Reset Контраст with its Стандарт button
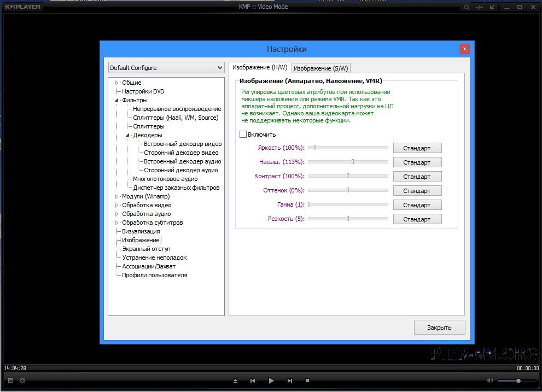542x392 pixels. click(417, 176)
